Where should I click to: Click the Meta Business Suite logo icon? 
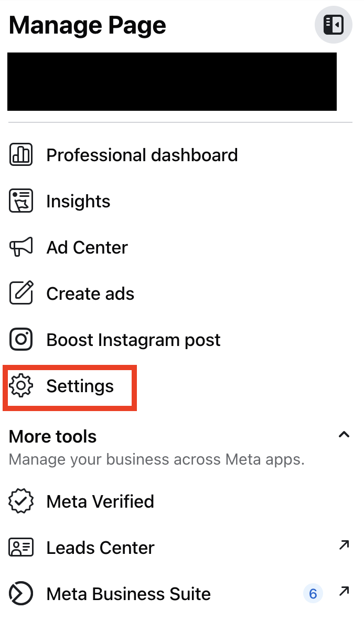point(21,594)
